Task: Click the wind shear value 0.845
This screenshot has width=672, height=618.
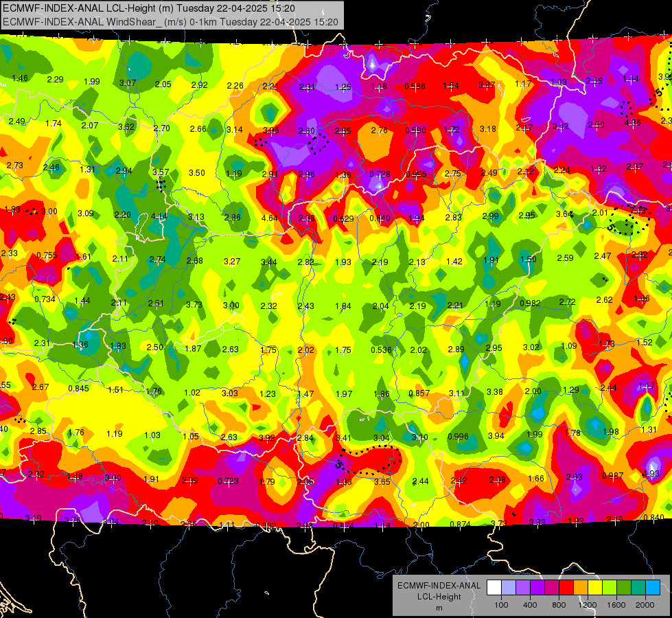Action: click(x=78, y=388)
